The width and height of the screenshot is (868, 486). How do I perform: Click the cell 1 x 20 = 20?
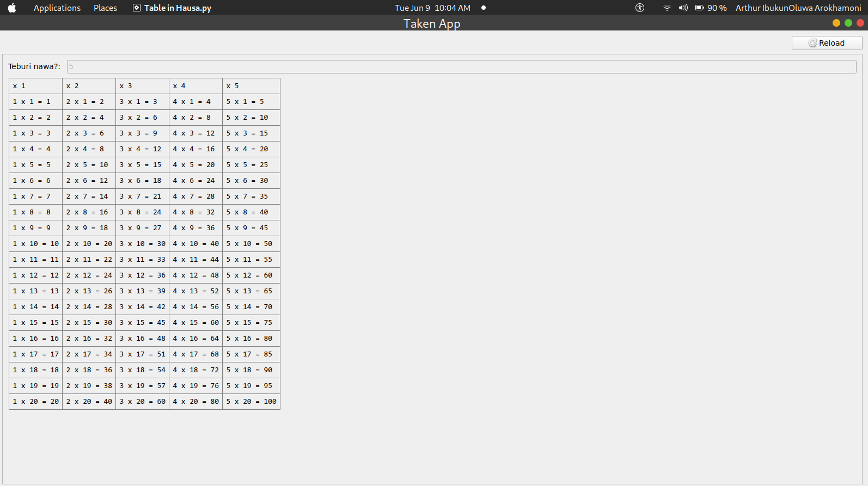pyautogui.click(x=36, y=402)
